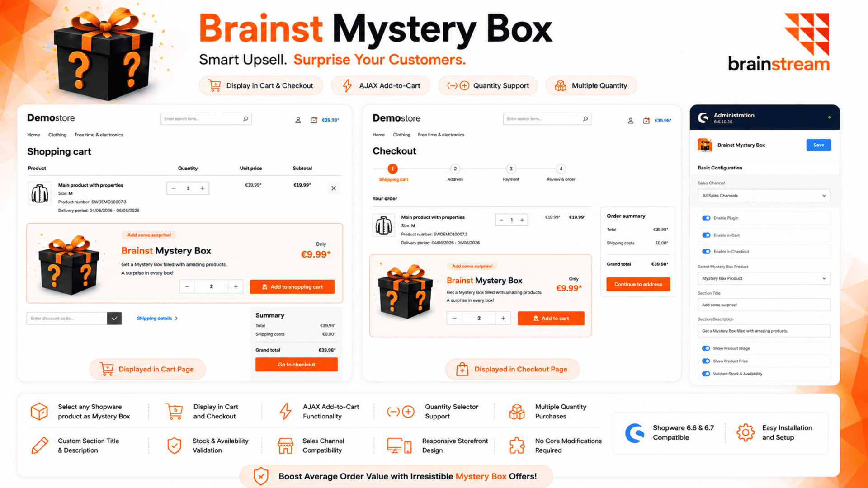868x488 pixels.
Task: Open the Mystery Box Product dropdown
Action: coord(764,278)
